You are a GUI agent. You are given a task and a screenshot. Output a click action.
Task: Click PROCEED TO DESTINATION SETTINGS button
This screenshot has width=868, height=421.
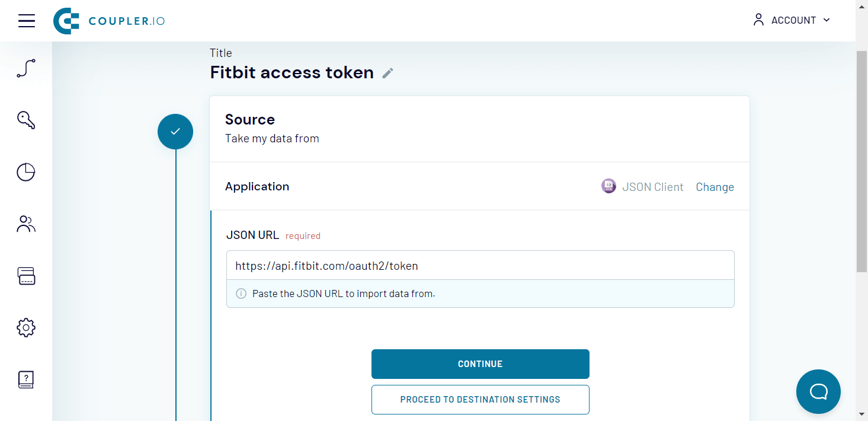tap(481, 400)
